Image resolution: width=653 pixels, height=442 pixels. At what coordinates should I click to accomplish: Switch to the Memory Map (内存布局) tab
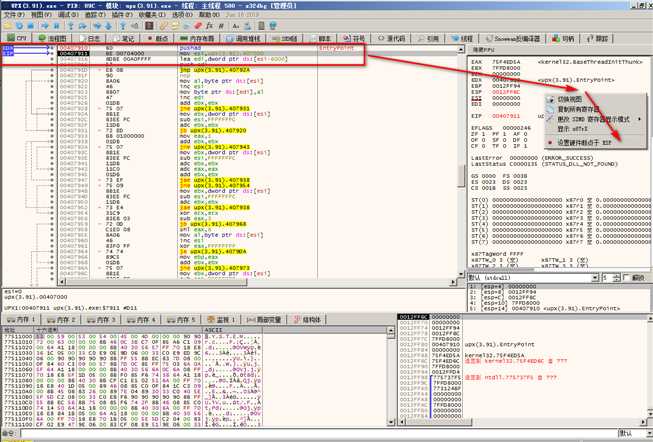[x=197, y=38]
